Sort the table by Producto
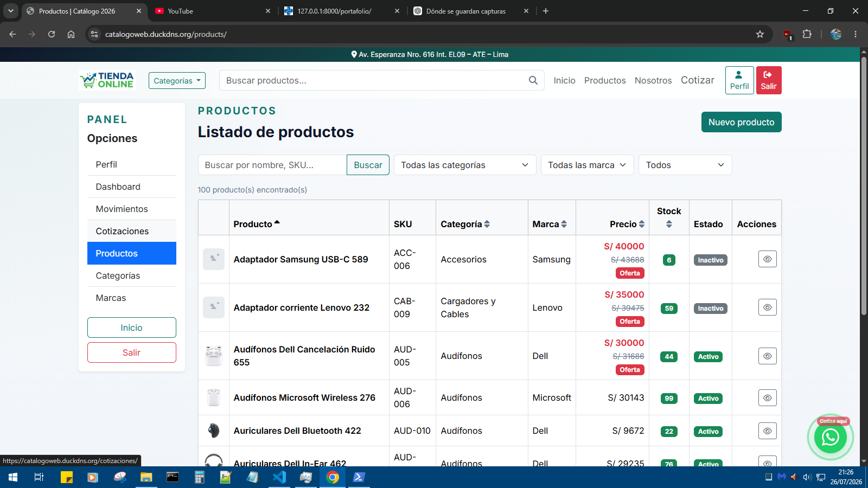Viewport: 868px width, 488px height. (x=257, y=224)
